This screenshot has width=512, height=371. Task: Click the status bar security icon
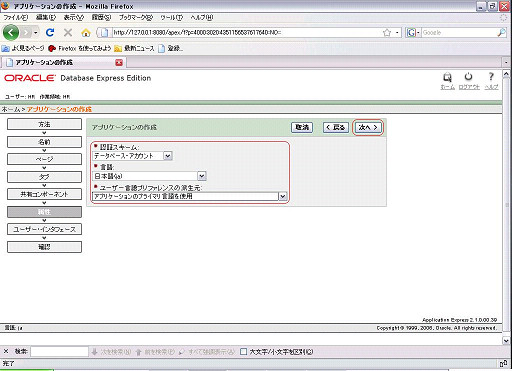503,363
